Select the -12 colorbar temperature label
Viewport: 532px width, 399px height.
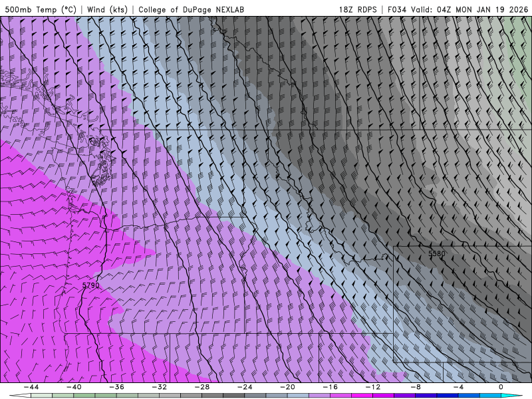[373, 387]
